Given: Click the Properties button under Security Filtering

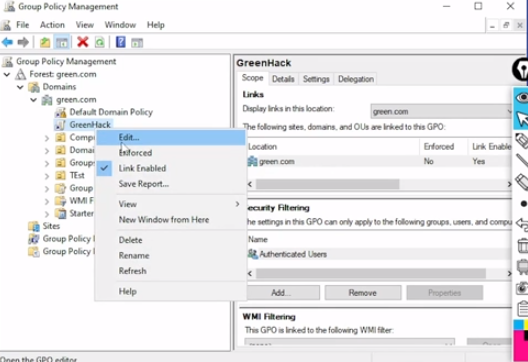Looking at the screenshot, I should 444,293.
